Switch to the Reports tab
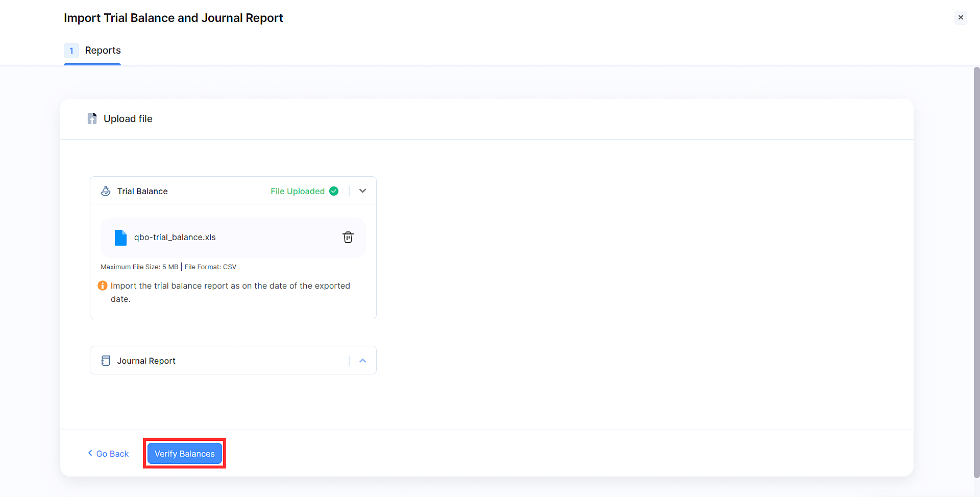This screenshot has width=980, height=497. coord(103,51)
